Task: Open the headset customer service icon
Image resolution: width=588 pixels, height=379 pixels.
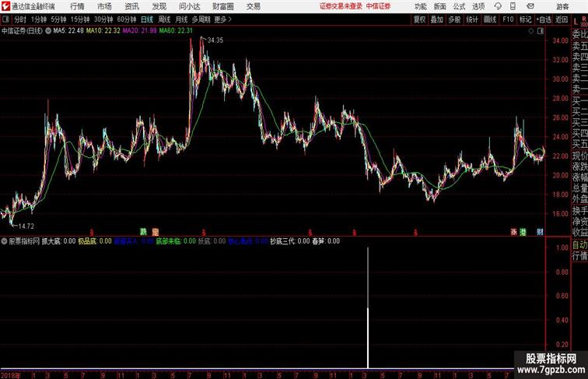Action: coord(498,6)
